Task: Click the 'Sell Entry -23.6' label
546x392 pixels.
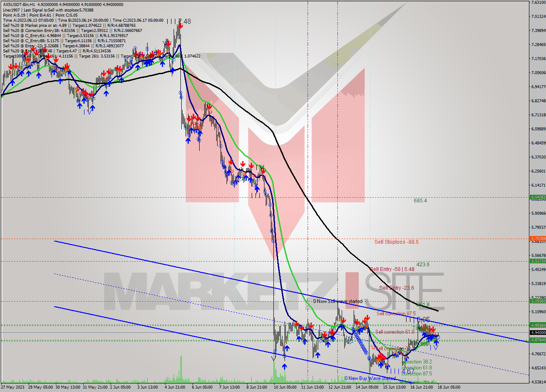Action: click(396, 288)
